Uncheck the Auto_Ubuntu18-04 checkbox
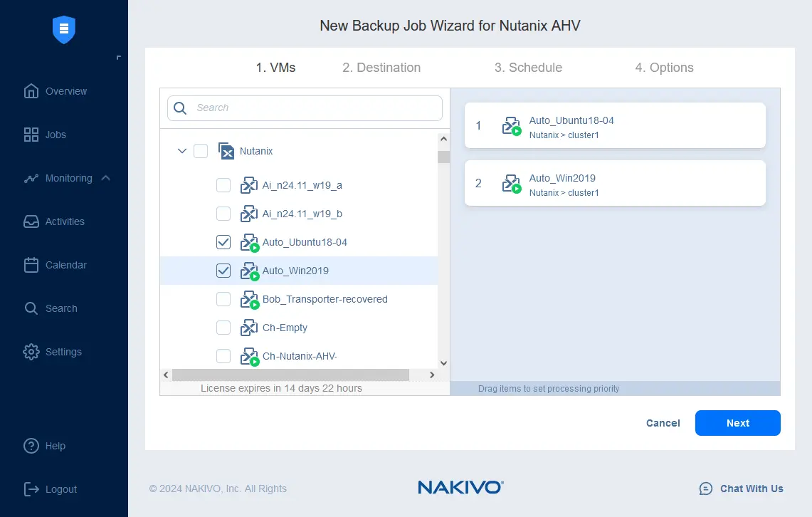 [x=223, y=242]
